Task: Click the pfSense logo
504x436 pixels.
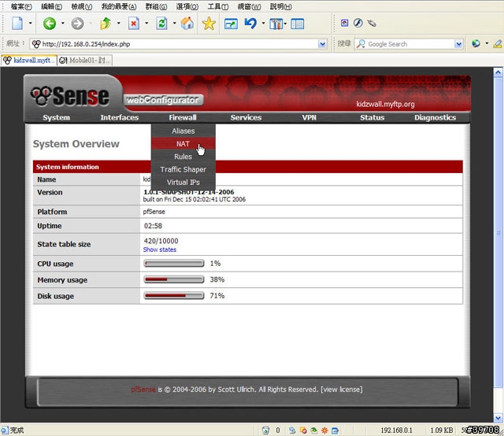Action: click(x=70, y=96)
